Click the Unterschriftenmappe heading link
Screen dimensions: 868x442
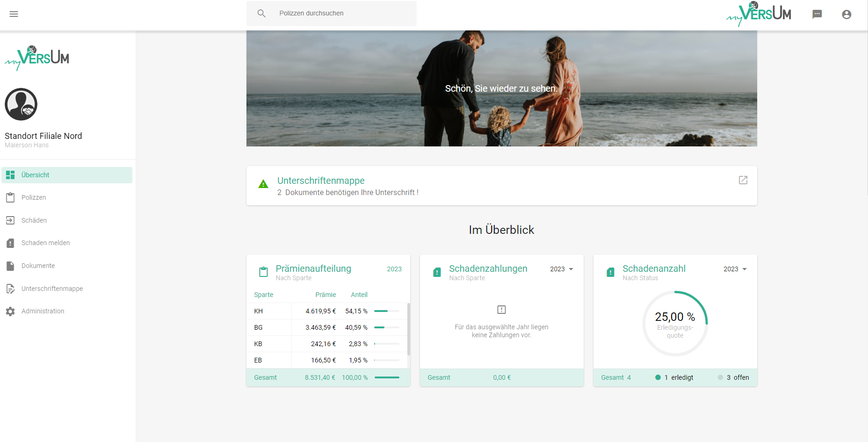[x=321, y=181]
